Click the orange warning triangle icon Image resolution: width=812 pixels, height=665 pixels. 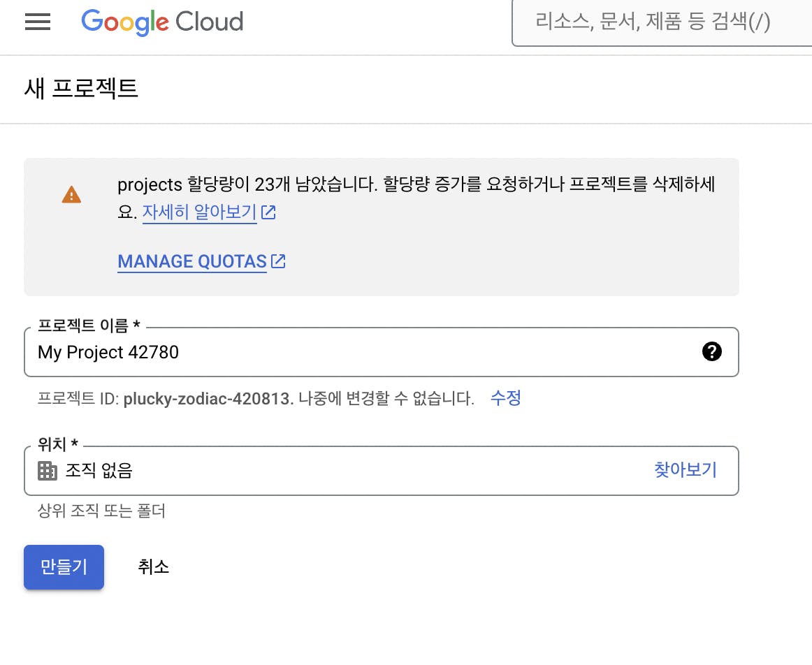71,195
